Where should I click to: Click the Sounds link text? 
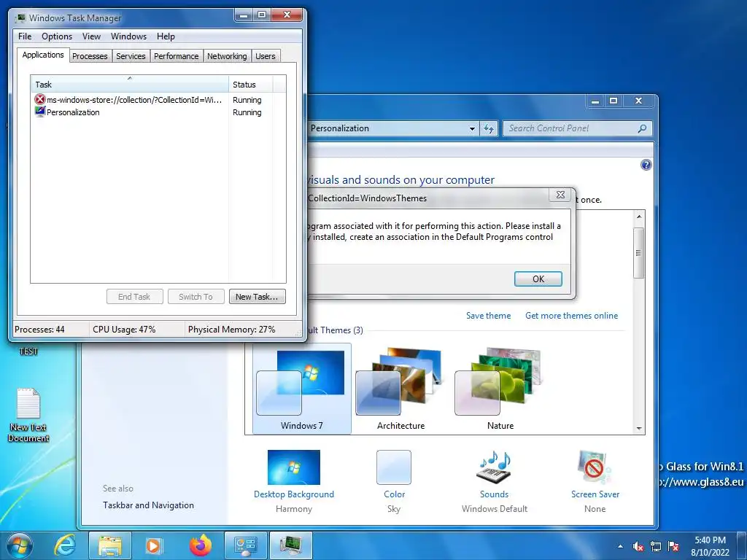tap(494, 494)
